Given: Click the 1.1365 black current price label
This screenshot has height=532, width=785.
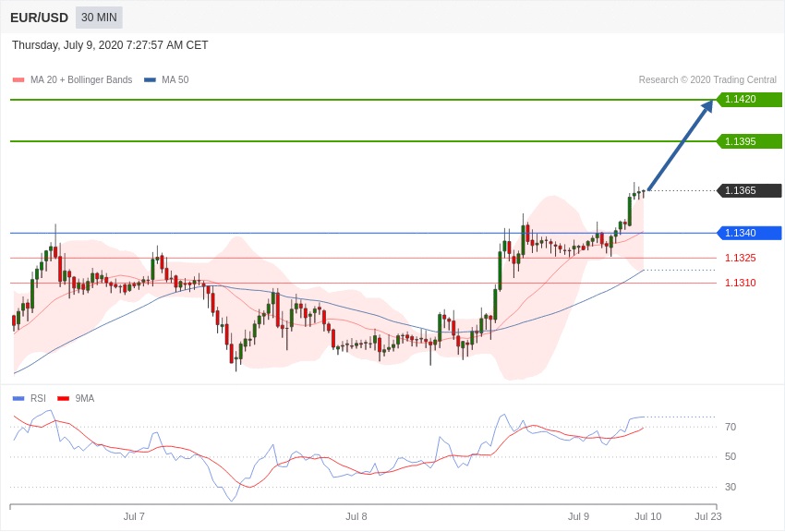Looking at the screenshot, I should pyautogui.click(x=749, y=190).
